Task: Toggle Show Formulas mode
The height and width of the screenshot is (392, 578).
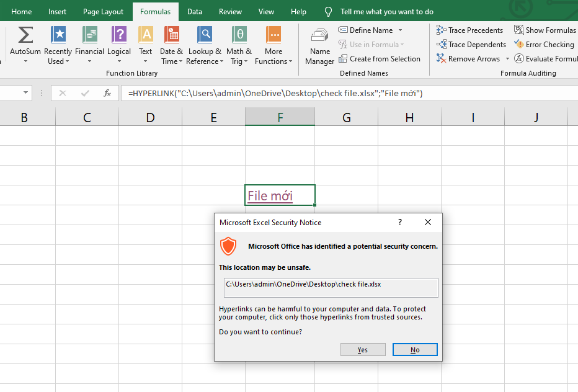Action: pos(545,30)
